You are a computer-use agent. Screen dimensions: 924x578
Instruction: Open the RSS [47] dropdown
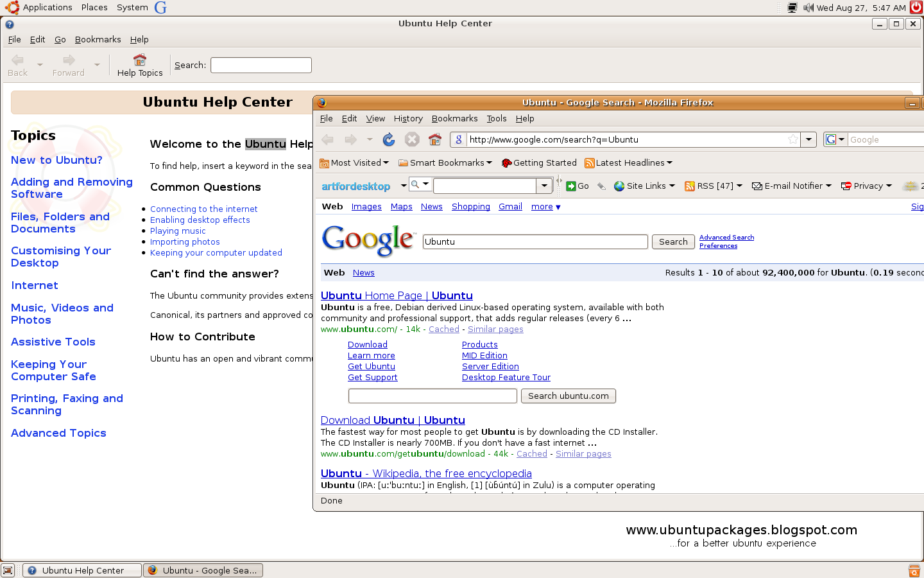[x=714, y=186]
